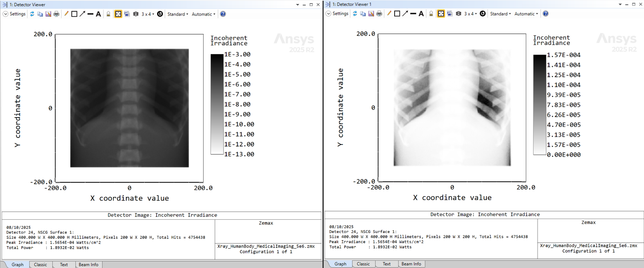Click stacked layers icon in Detector Viewer 1
644x268 pixels.
[459, 14]
